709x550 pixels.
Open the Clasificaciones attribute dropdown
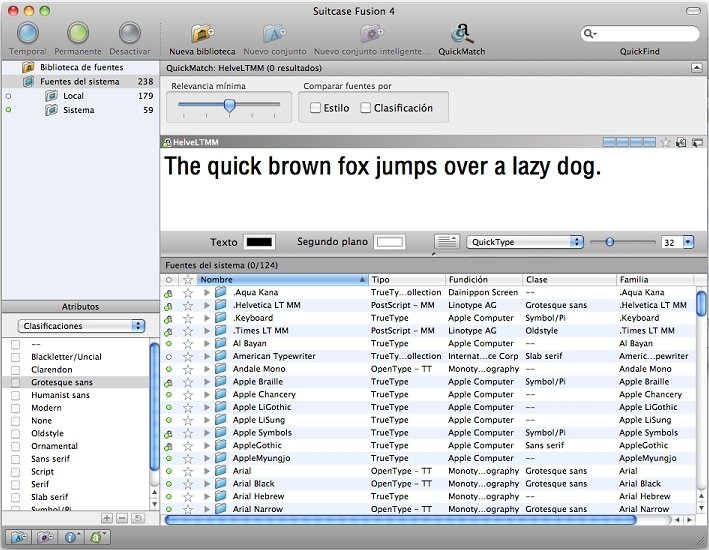click(81, 326)
